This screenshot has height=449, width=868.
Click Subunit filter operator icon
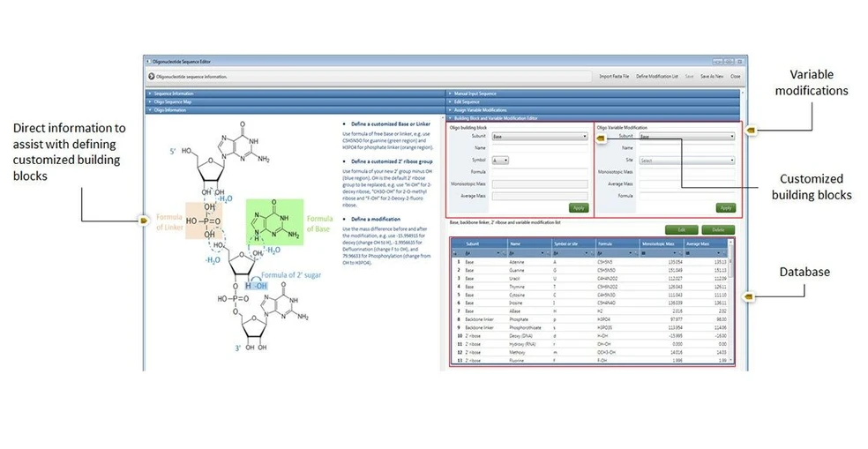[468, 253]
